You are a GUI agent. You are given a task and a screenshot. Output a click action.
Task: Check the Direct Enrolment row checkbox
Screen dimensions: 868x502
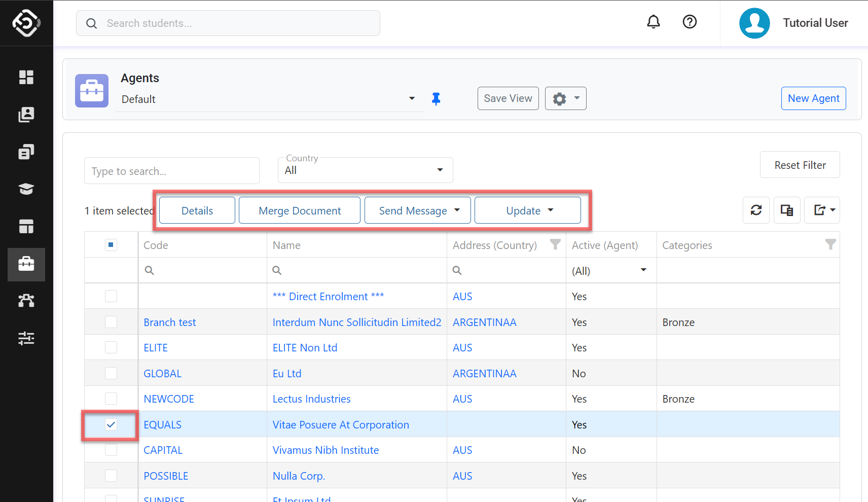click(x=111, y=296)
